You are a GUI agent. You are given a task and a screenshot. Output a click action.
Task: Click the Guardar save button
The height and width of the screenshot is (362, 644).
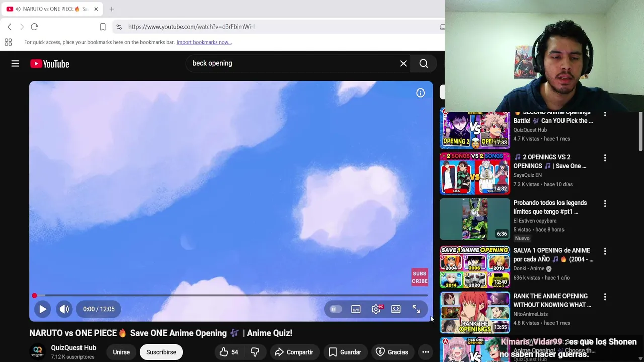pyautogui.click(x=345, y=352)
